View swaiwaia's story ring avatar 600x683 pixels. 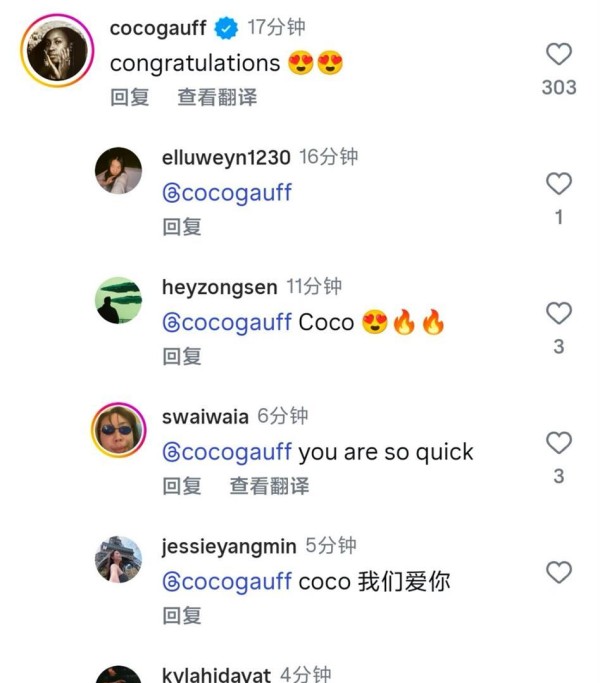119,430
